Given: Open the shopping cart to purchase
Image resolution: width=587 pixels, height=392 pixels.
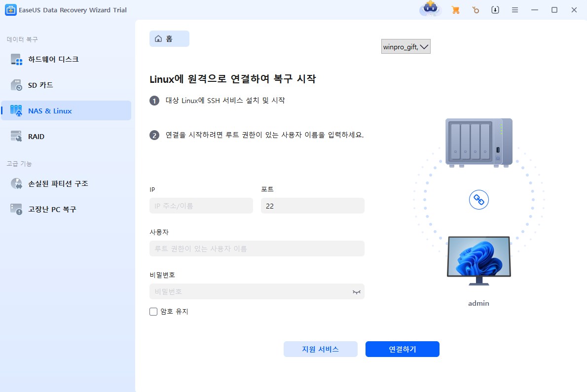Looking at the screenshot, I should pos(455,9).
